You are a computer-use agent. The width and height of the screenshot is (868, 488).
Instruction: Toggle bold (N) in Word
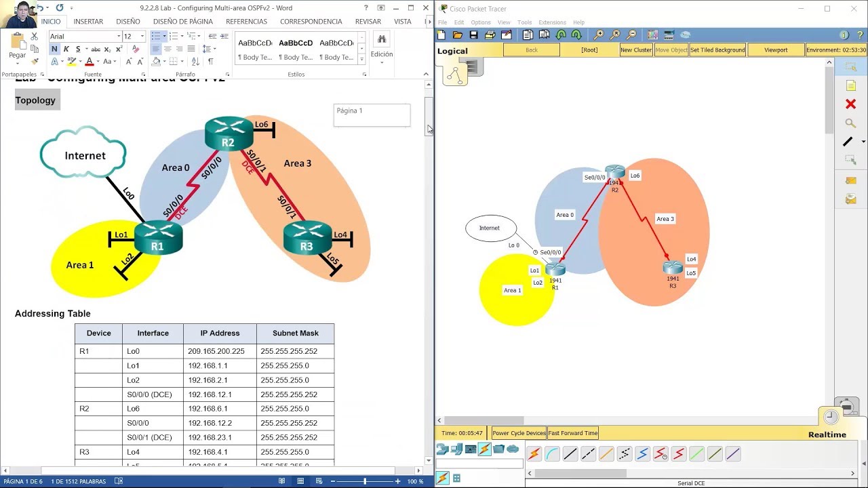tap(54, 49)
